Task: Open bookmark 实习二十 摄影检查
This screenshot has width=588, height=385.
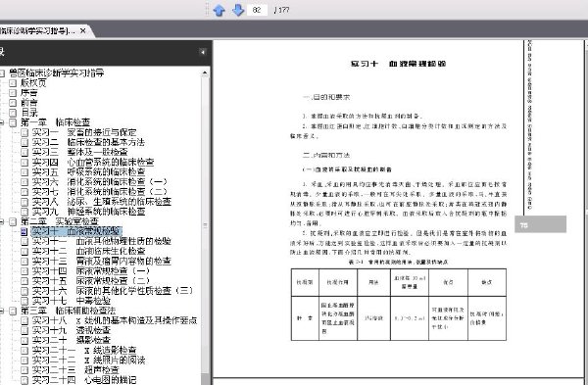Action: click(x=71, y=340)
